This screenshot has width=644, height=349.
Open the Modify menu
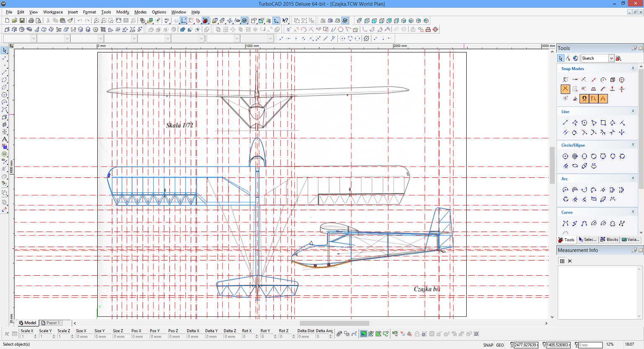(x=122, y=12)
